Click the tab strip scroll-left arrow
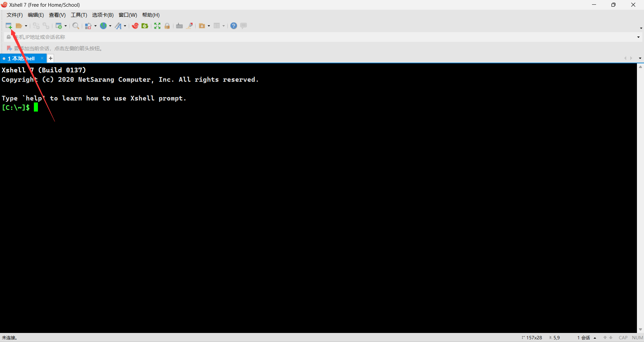The height and width of the screenshot is (342, 644). pyautogui.click(x=625, y=58)
